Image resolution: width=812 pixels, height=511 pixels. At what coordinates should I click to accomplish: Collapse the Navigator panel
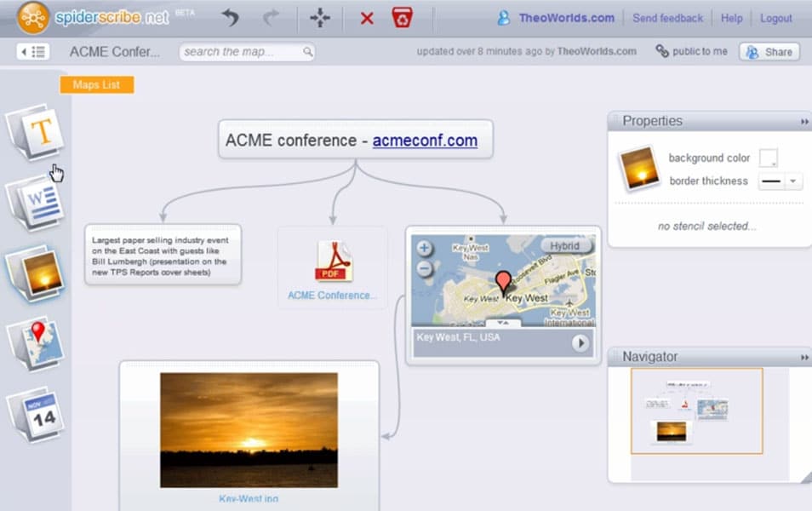[x=803, y=358]
